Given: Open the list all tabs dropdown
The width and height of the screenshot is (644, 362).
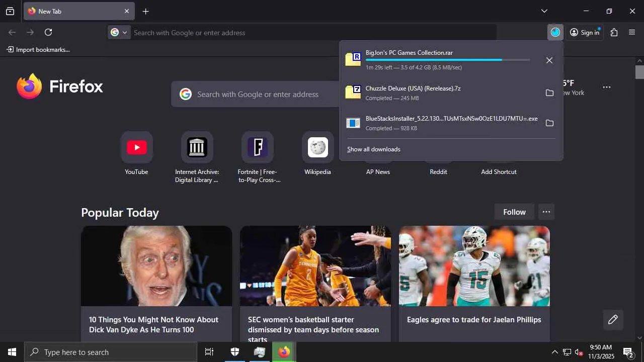Looking at the screenshot, I should (544, 11).
